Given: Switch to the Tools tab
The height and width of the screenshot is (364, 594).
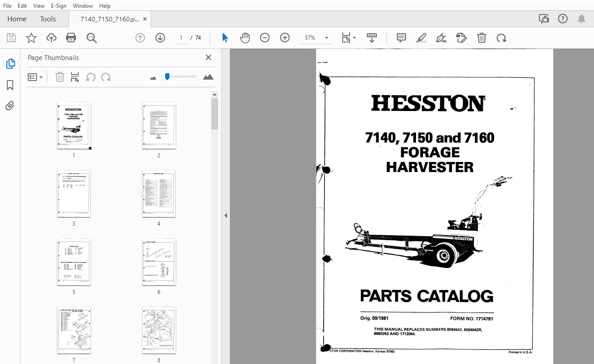Looking at the screenshot, I should click(x=48, y=19).
